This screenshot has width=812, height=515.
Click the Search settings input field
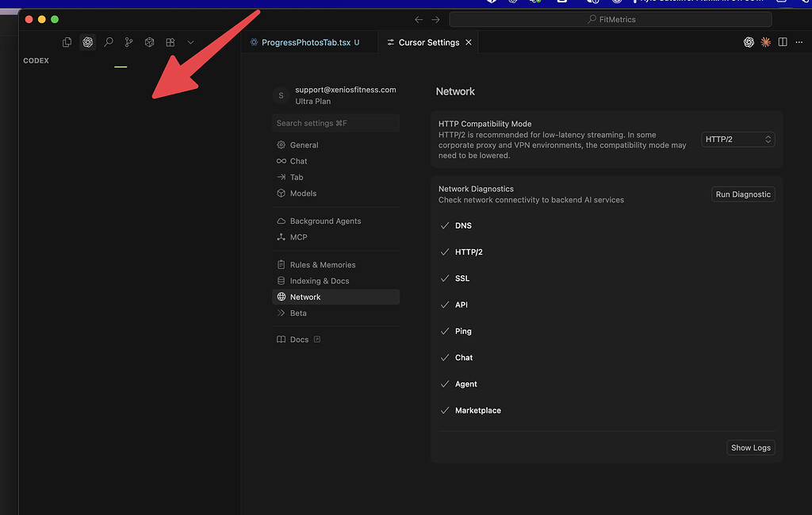(336, 123)
